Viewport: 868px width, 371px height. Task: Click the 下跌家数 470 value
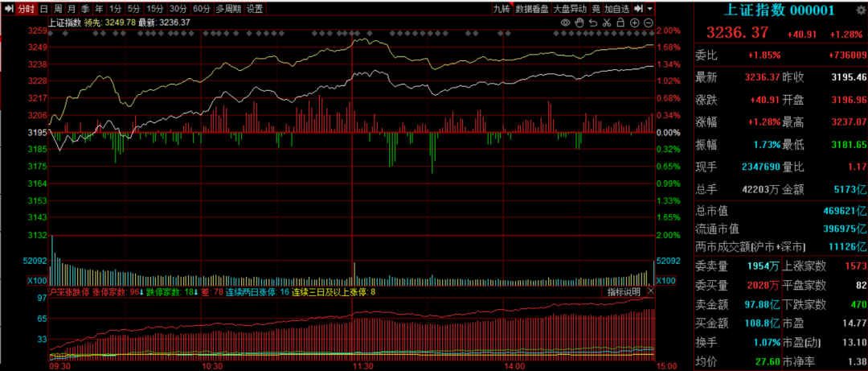858,304
